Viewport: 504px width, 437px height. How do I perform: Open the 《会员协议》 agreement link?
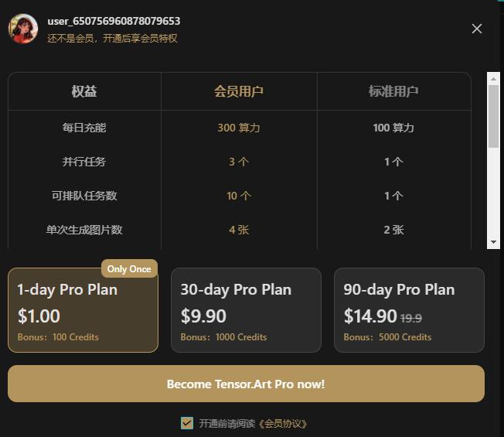point(283,424)
